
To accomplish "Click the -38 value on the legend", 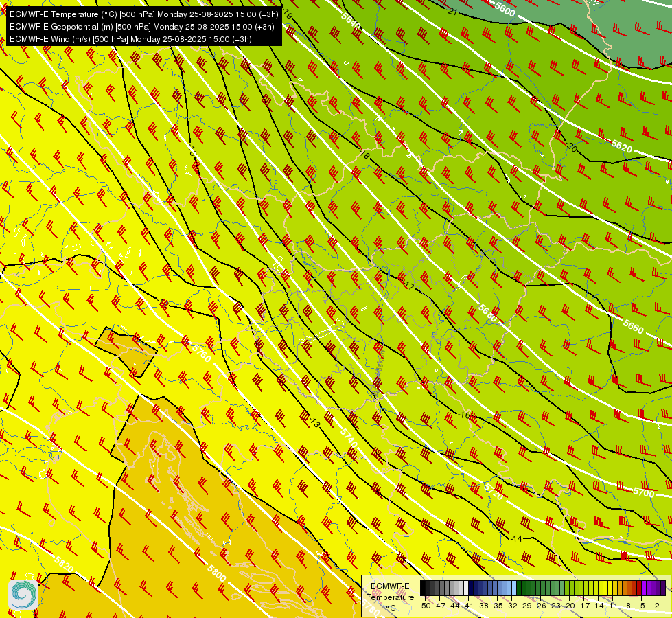I will [483, 606].
